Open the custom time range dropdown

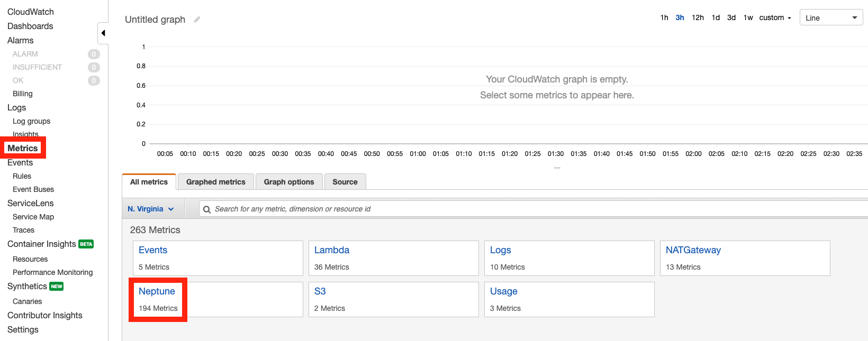(775, 17)
